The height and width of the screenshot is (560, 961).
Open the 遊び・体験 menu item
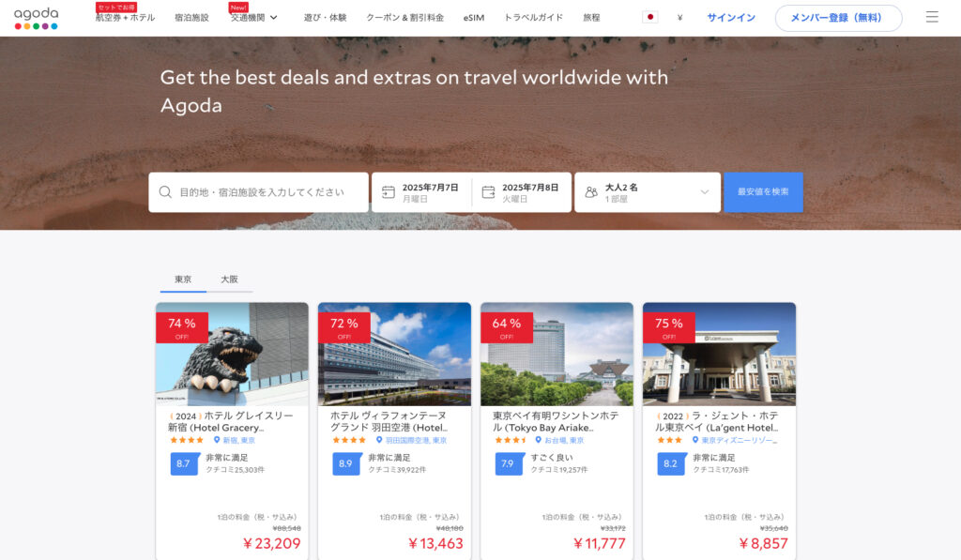tap(325, 18)
